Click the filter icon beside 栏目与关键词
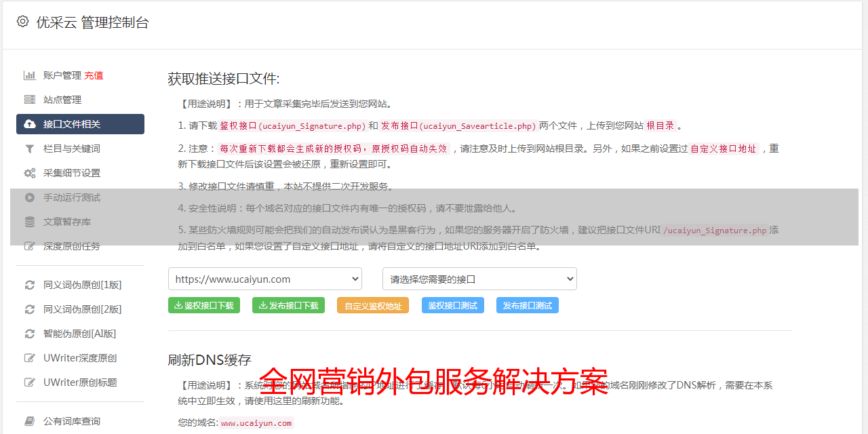This screenshot has height=434, width=868. click(30, 149)
